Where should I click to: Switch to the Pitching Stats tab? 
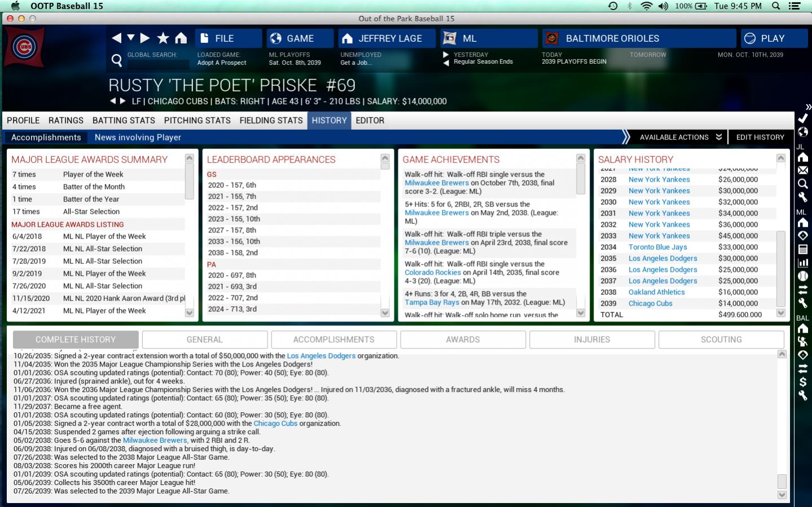pos(197,120)
